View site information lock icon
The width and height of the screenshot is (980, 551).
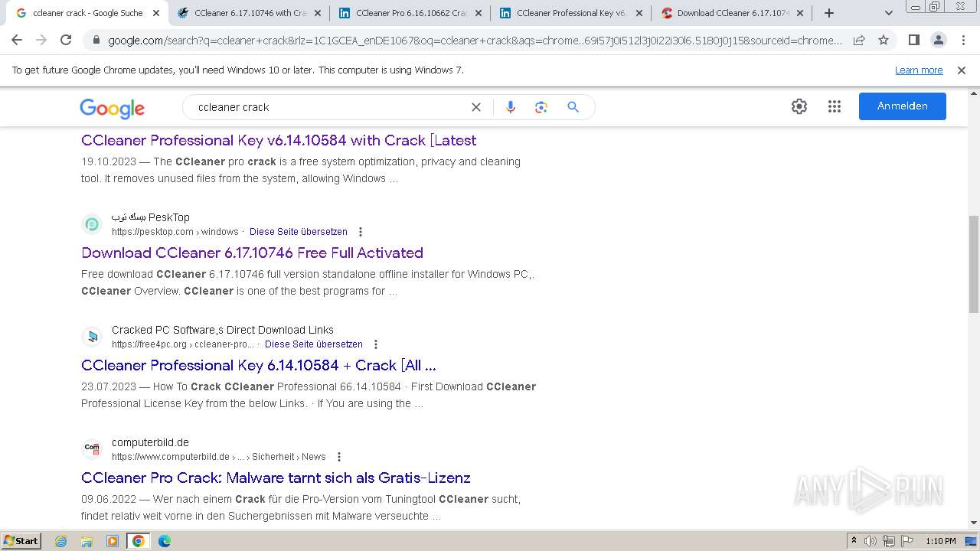coord(96,41)
